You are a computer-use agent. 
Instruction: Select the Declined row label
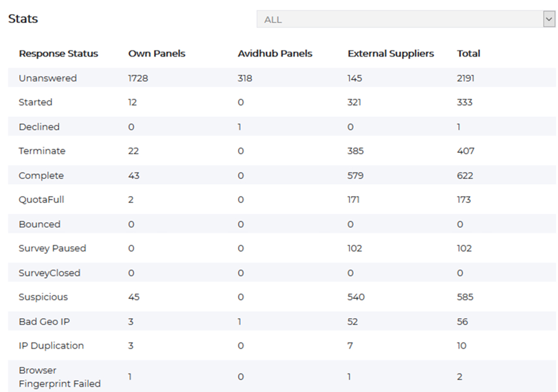click(39, 127)
